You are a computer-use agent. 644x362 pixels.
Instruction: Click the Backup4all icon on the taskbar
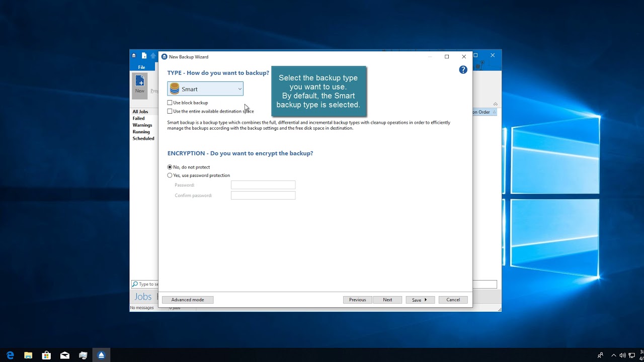pos(101,355)
